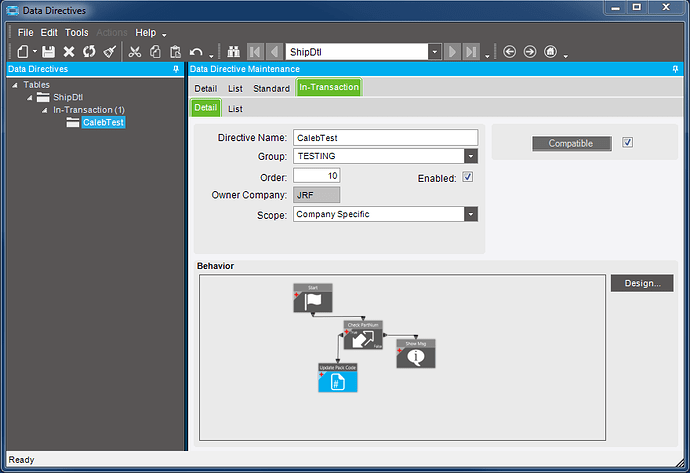Collapse the In-Transaction (1) node

(x=44, y=110)
